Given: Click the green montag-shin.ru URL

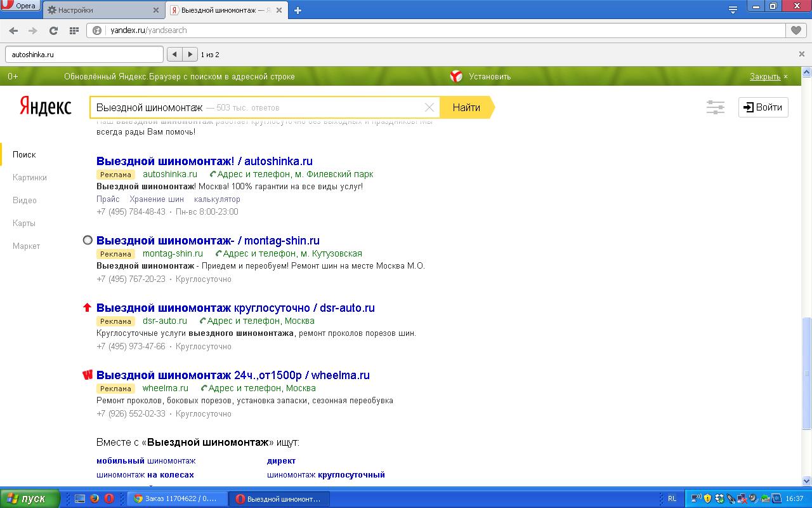Looking at the screenshot, I should [x=173, y=253].
